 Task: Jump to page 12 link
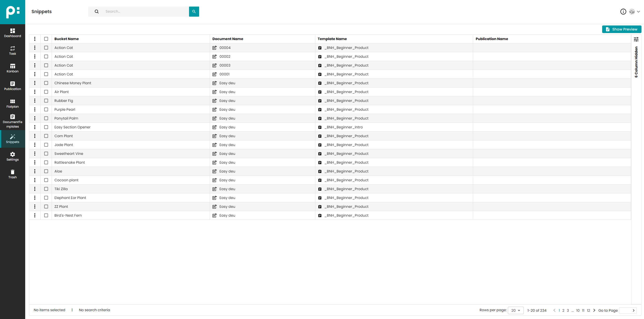(588, 310)
